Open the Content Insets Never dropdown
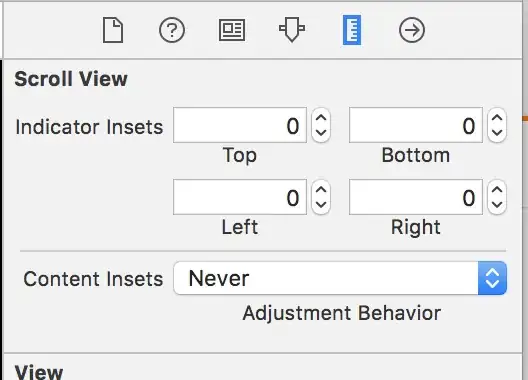Screen dimensions: 528x380 coord(340,278)
